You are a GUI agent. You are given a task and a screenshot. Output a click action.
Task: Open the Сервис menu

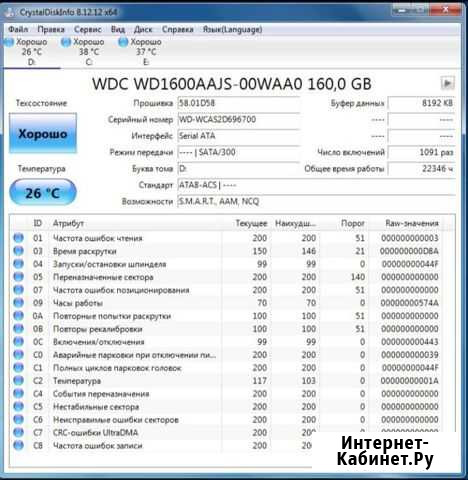[x=88, y=29]
